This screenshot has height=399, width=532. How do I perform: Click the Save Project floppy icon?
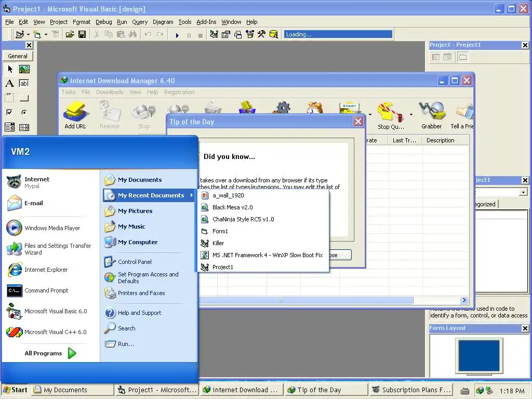pyautogui.click(x=82, y=34)
